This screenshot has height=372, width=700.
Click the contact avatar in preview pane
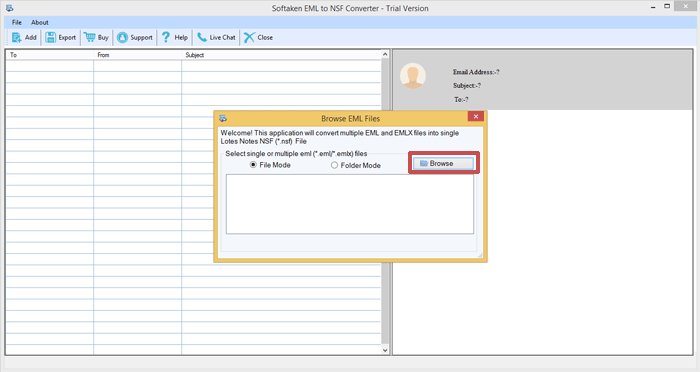[x=412, y=76]
